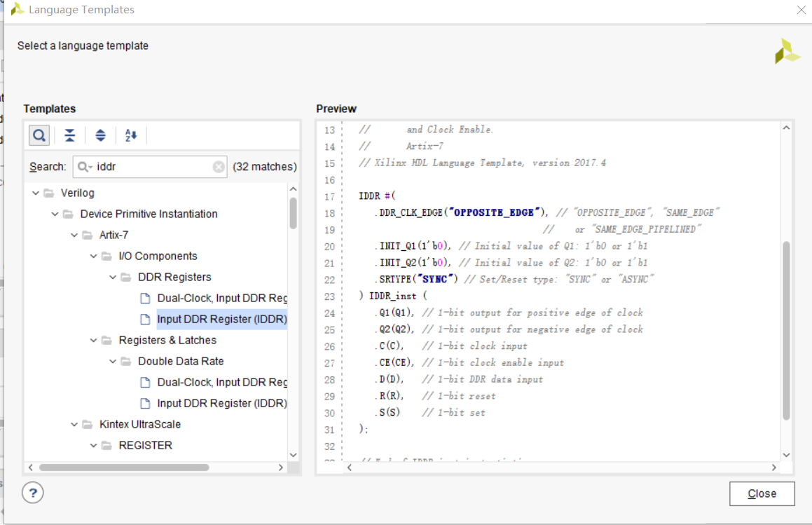
Task: Click the templates tree horizontal scrollbar
Action: pyautogui.click(x=124, y=468)
